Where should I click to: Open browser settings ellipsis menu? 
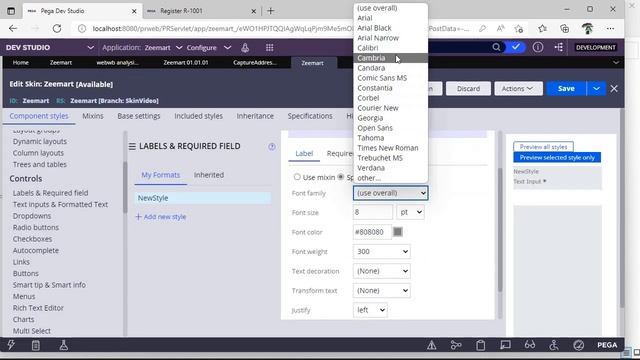coord(610,29)
